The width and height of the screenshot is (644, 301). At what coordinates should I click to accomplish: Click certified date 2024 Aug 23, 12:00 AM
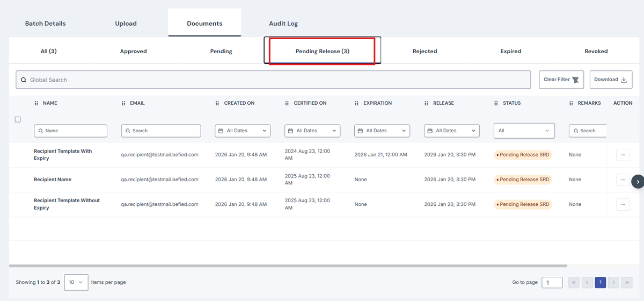pos(308,155)
